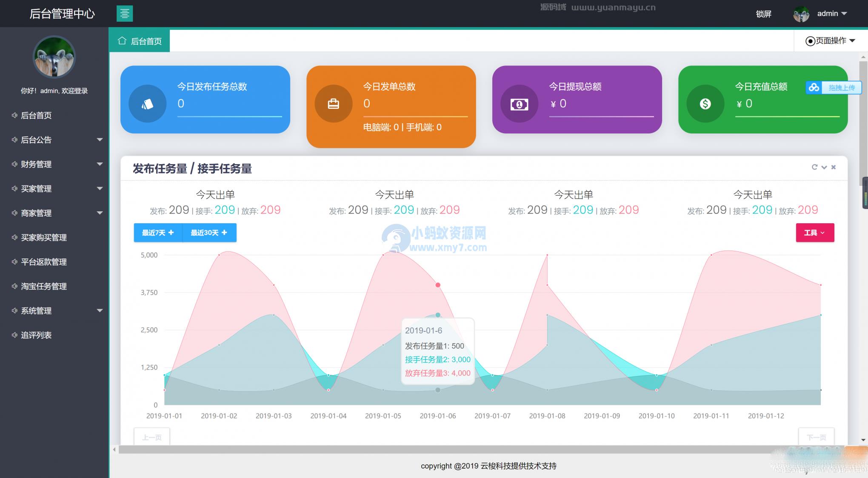Expand the 商家管理 submenu arrow
Screen dimensions: 868x478
100,213
